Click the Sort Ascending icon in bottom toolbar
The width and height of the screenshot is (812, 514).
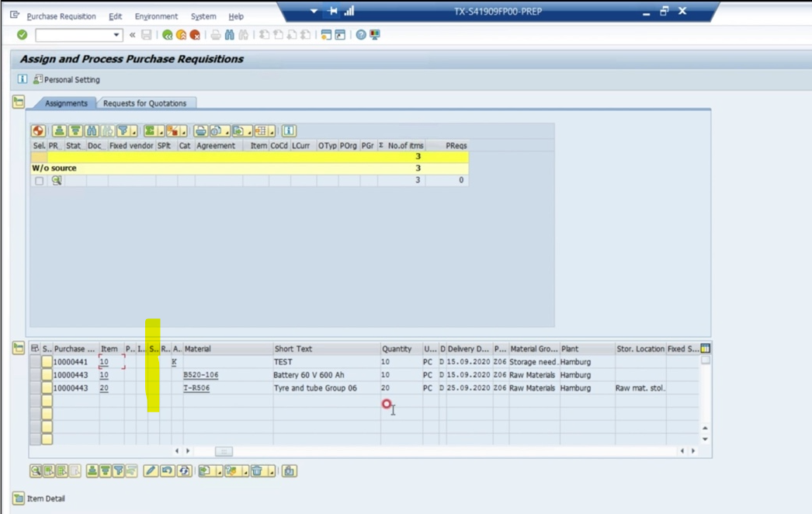pyautogui.click(x=92, y=471)
